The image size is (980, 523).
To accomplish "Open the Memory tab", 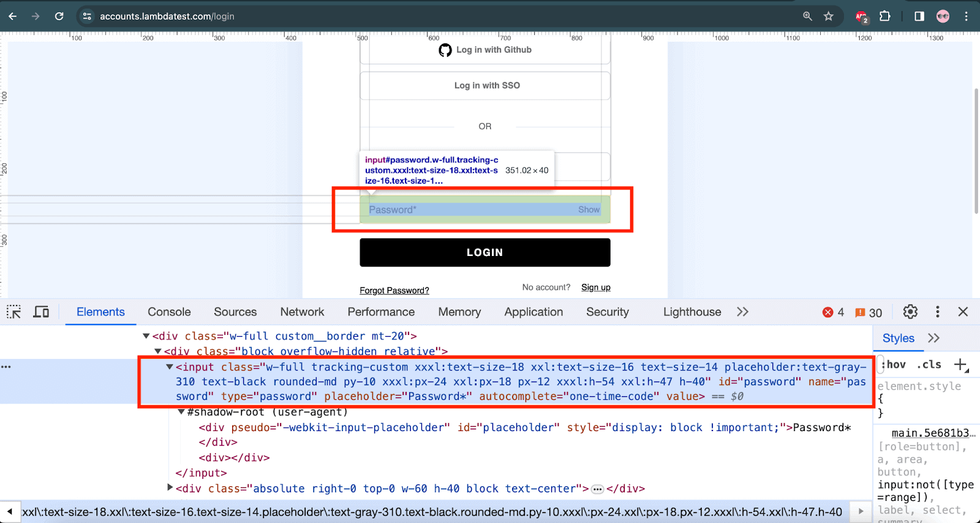I will (459, 312).
